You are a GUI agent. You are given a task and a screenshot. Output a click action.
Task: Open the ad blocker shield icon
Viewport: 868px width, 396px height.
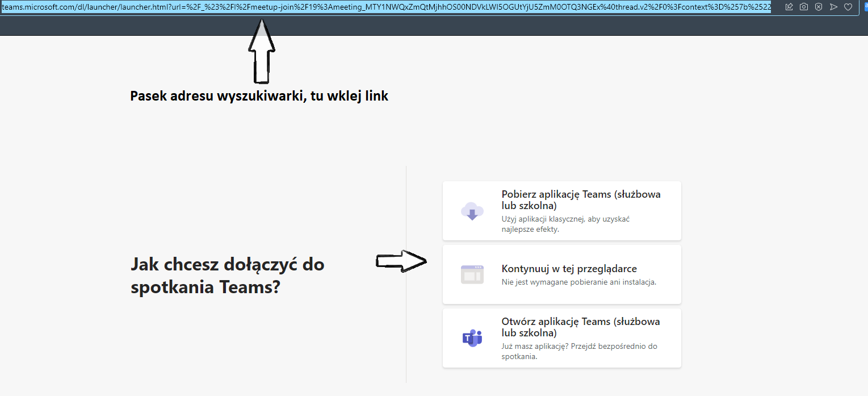(819, 7)
